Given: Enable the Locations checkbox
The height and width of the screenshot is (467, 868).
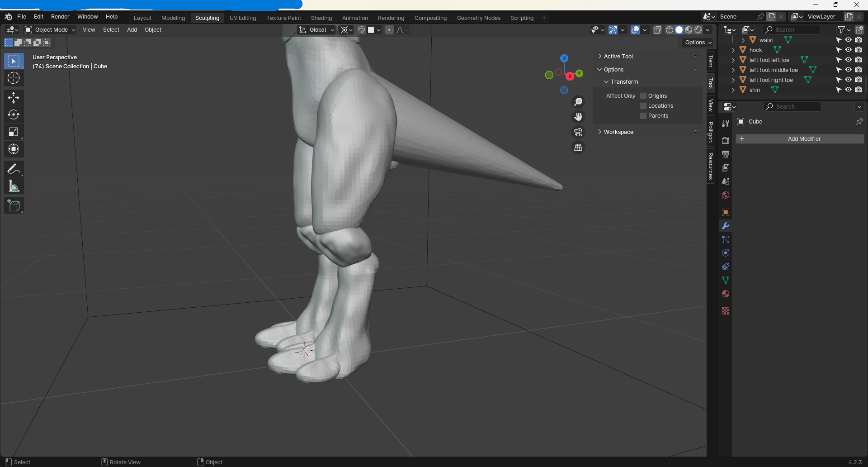Looking at the screenshot, I should (x=643, y=106).
